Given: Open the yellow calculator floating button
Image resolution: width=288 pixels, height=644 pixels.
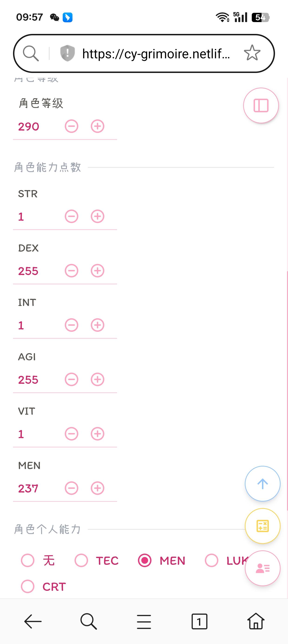Looking at the screenshot, I should coord(262,526).
